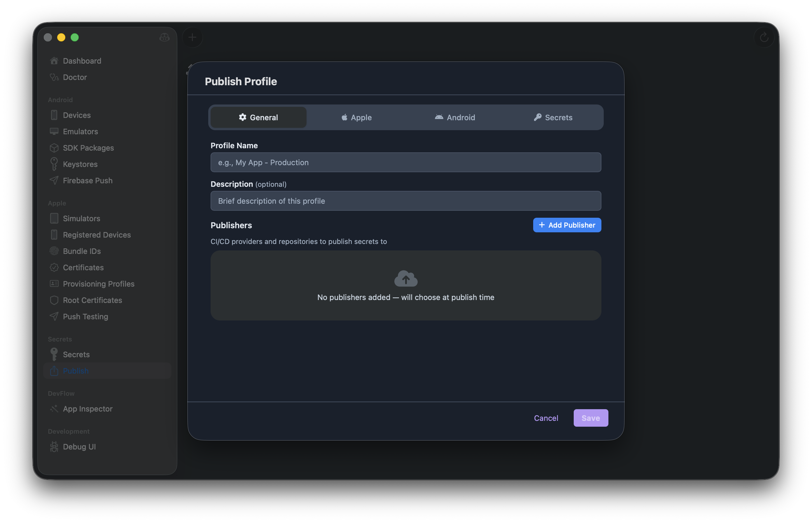
Task: Open Firebase Push
Action: pyautogui.click(x=107, y=180)
